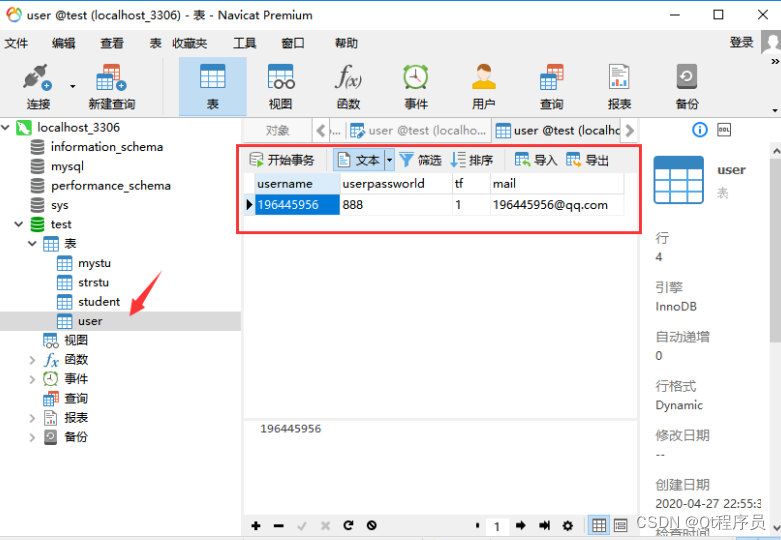The image size is (781, 540).
Task: Click the 连接 connection toolbar icon
Action: [x=38, y=86]
